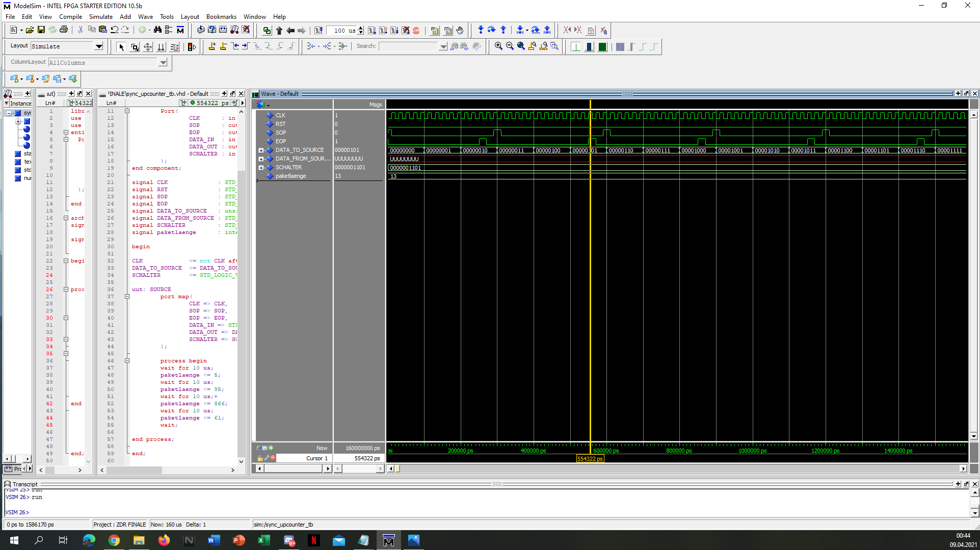
Task: Click the Restart simulation icon
Action: click(319, 31)
